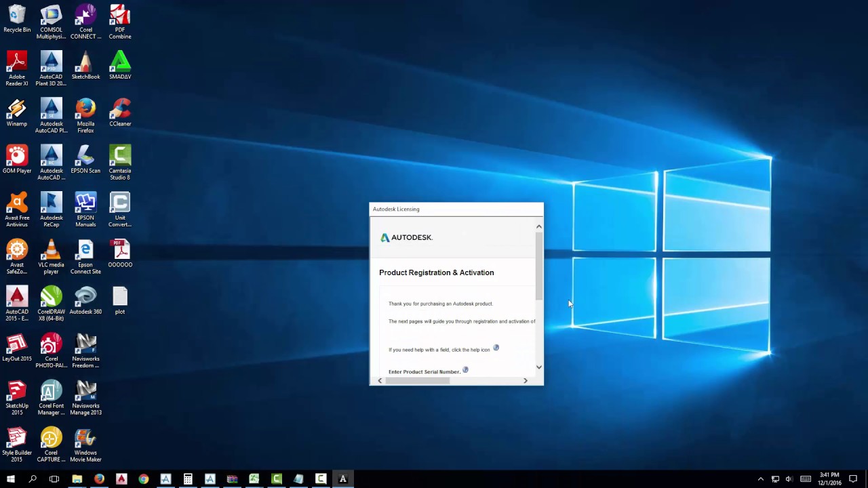Click the licensing dialog's scroll down arrow
This screenshot has height=488, width=868.
pos(539,367)
